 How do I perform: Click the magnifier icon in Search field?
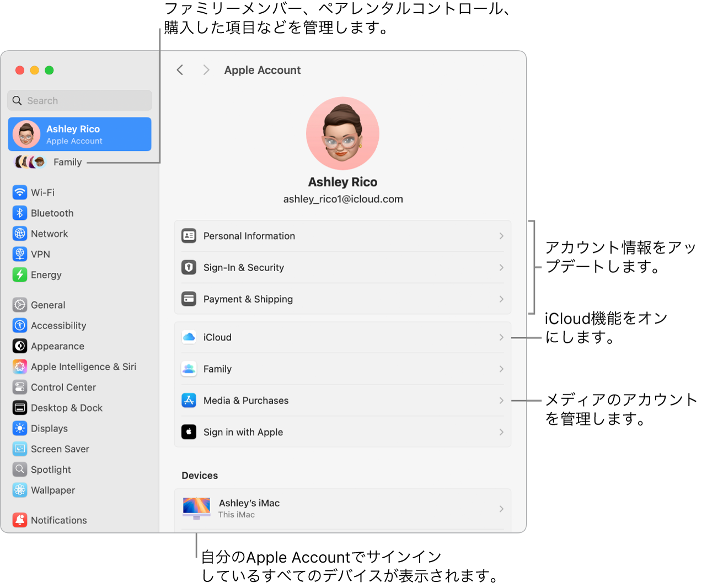click(x=17, y=100)
